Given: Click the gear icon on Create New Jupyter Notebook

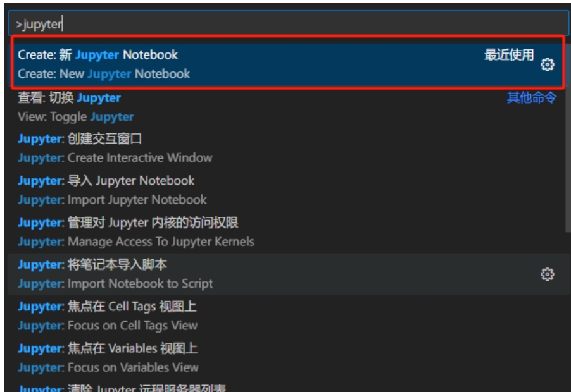Looking at the screenshot, I should pyautogui.click(x=548, y=64).
